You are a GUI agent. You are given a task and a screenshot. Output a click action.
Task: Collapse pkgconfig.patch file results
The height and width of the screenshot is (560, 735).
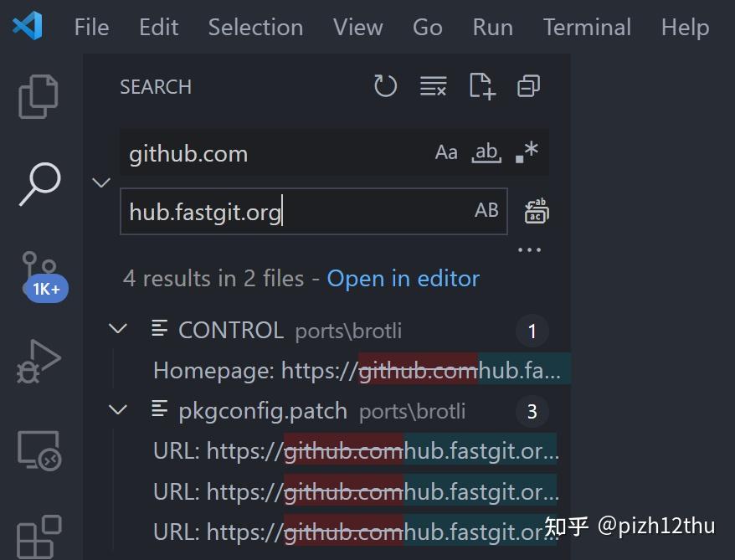[x=118, y=409]
